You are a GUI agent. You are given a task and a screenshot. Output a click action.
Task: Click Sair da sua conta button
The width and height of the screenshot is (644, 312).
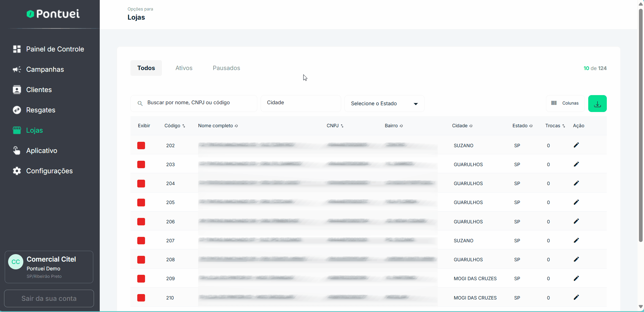[x=49, y=298]
